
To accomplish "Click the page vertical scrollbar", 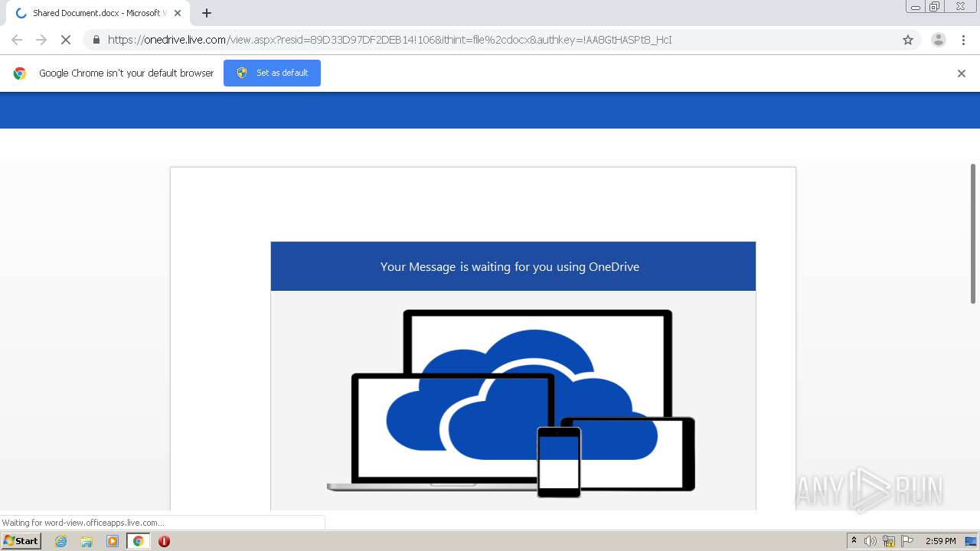I will (x=973, y=233).
